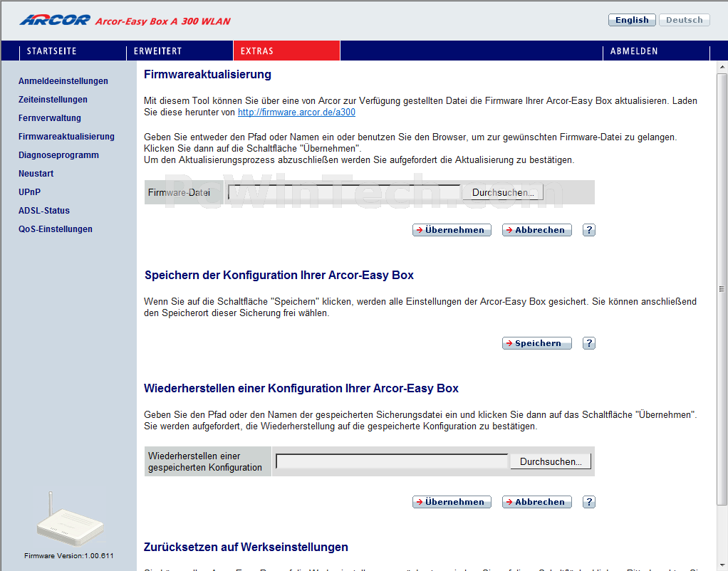Switch language to Deutsch
728x571 pixels.
tap(685, 20)
